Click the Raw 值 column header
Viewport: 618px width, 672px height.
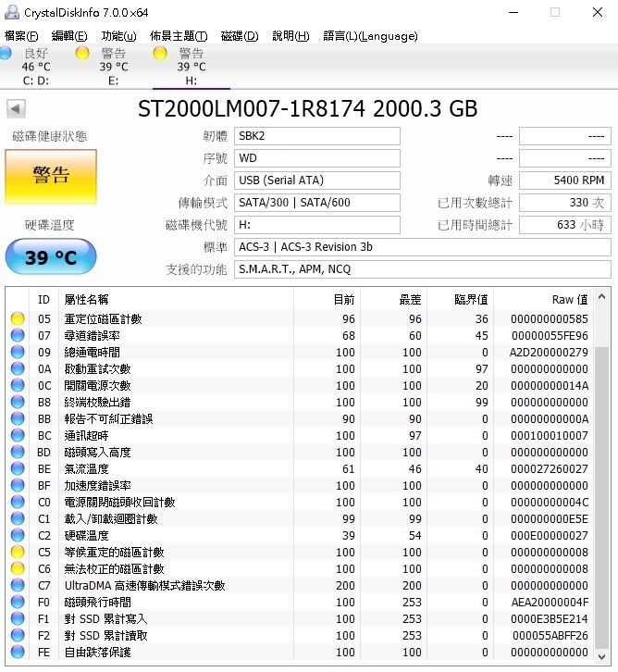[x=543, y=300]
